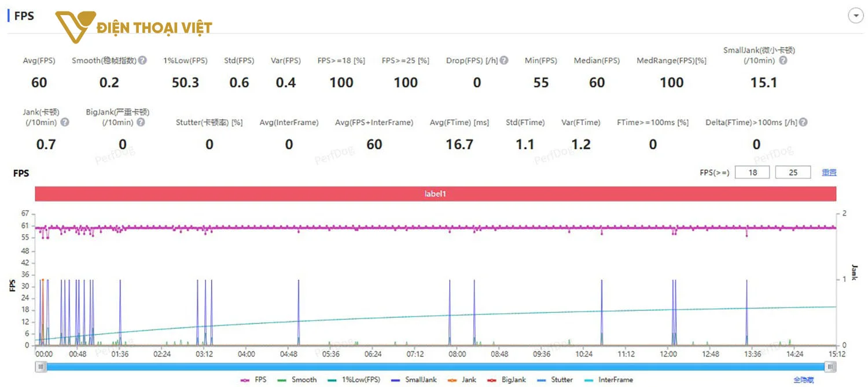Click the left handle of timeline range slider
Image resolution: width=868 pixels, height=387 pixels.
coord(41,366)
